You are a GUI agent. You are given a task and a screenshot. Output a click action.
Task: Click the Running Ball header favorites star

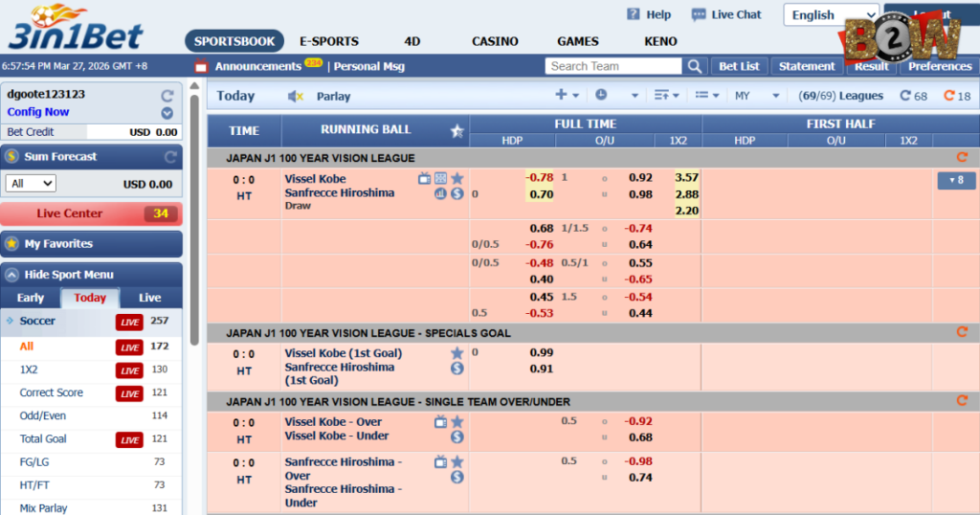point(457,131)
